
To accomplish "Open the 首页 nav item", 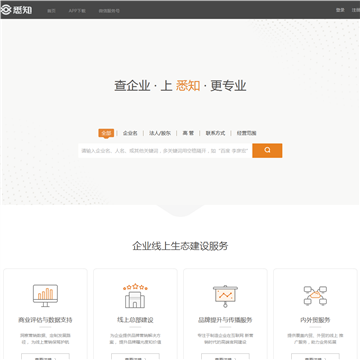I will [x=51, y=11].
